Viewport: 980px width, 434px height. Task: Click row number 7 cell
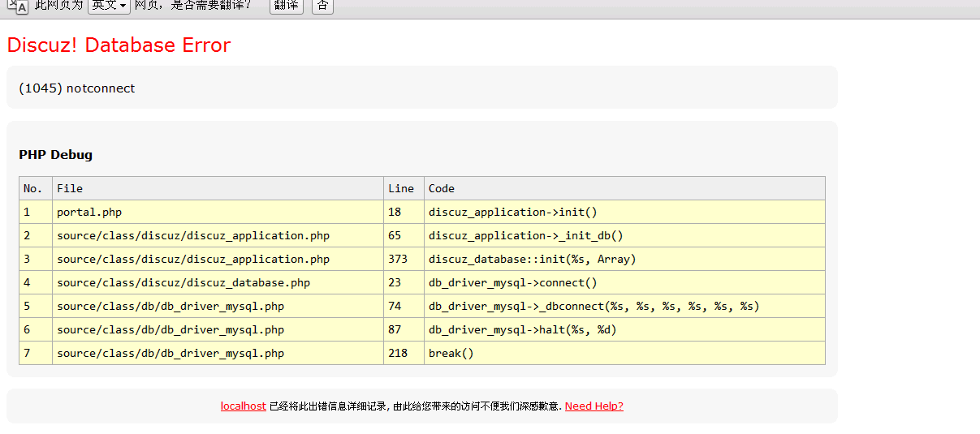pyautogui.click(x=36, y=354)
